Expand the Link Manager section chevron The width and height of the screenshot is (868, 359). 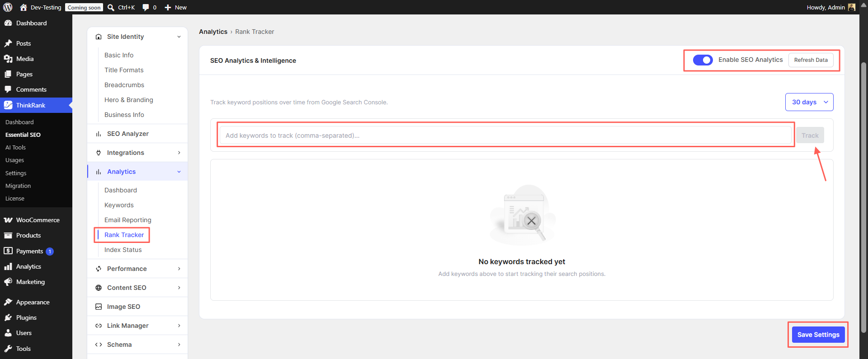[x=179, y=326]
